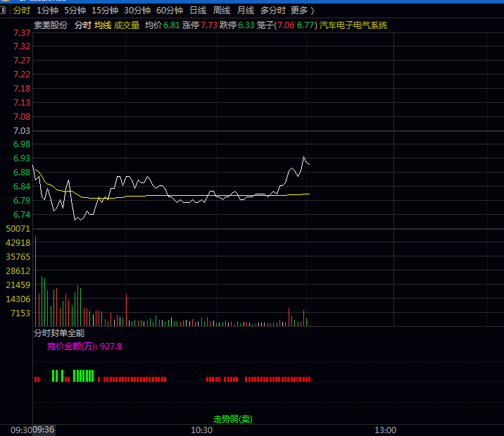Viewport: 504px width, 436px height.
Task: Click the 走势弱(卖) signal label
Action: [x=233, y=418]
